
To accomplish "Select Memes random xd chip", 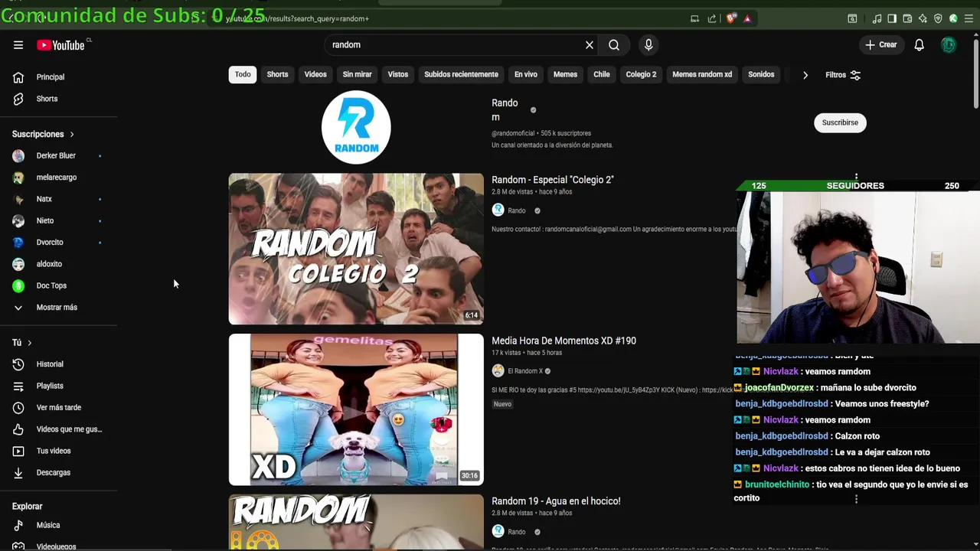I will (702, 74).
